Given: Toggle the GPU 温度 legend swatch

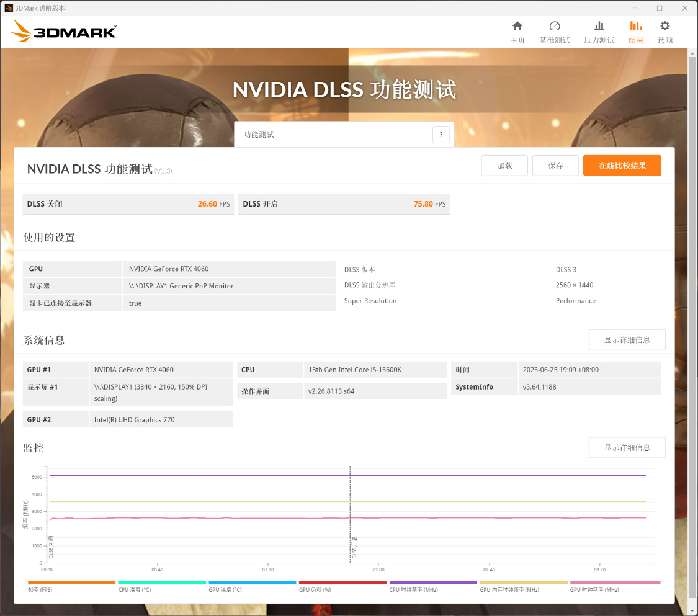Looking at the screenshot, I should coord(253,583).
